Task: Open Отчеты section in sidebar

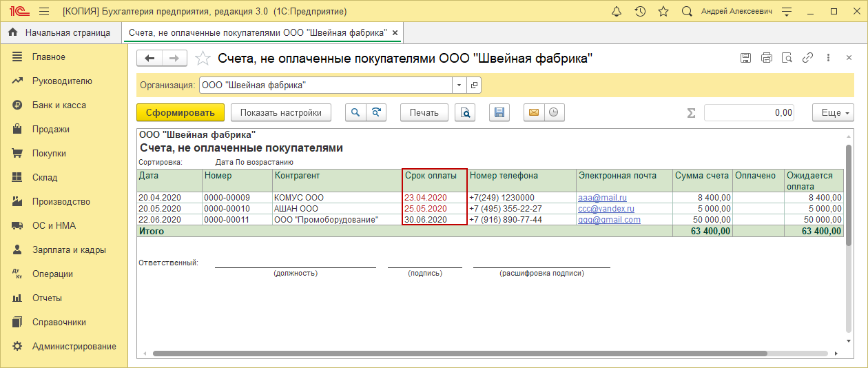Action: (x=47, y=298)
